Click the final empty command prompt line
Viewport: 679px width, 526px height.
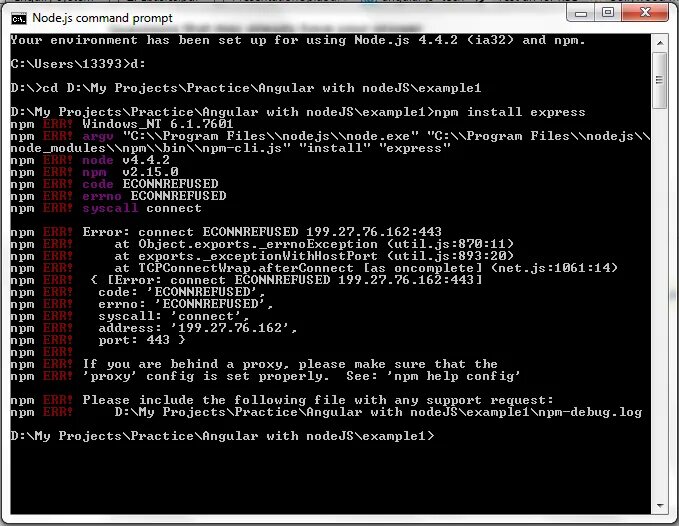(x=222, y=436)
